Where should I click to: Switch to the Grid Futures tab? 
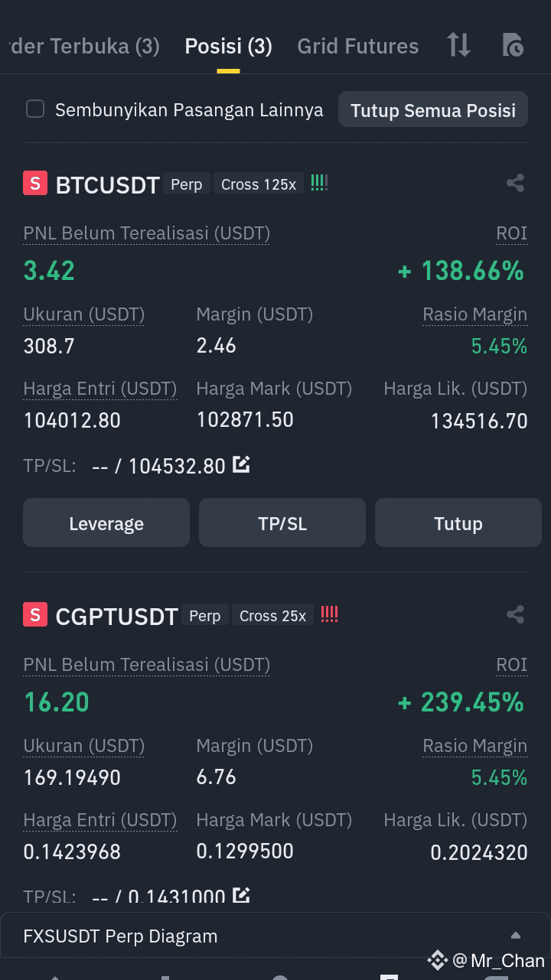(x=357, y=46)
